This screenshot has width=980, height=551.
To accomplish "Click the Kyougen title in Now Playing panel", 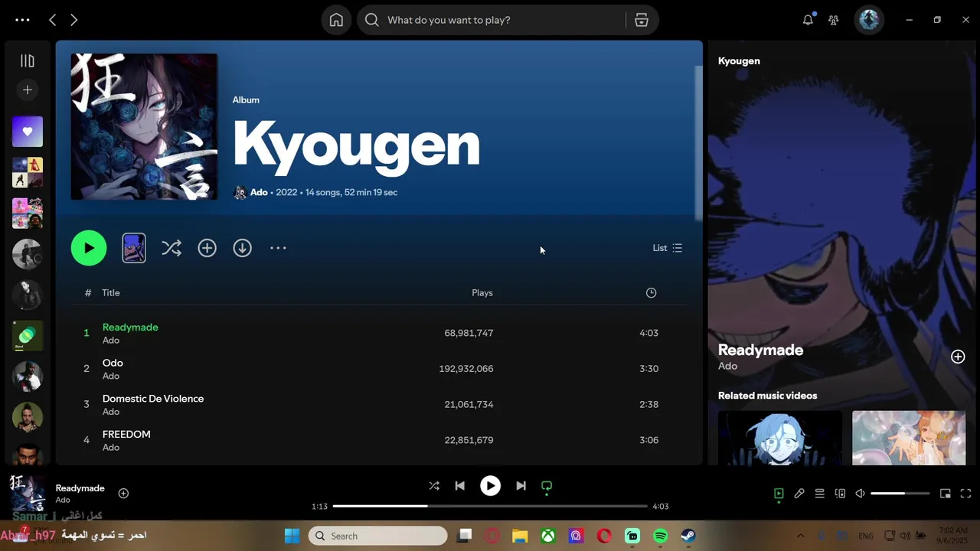I will click(739, 61).
